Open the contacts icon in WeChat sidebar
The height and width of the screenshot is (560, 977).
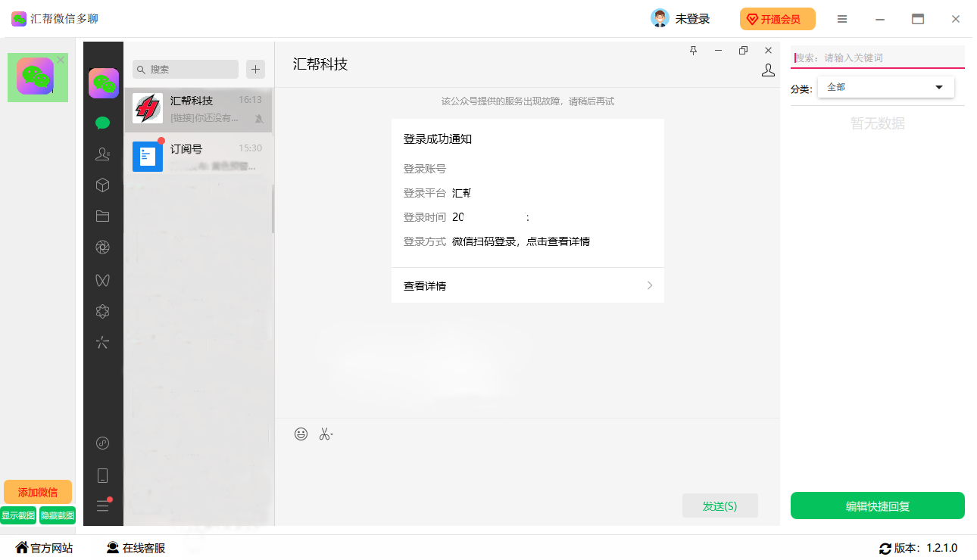click(x=103, y=154)
